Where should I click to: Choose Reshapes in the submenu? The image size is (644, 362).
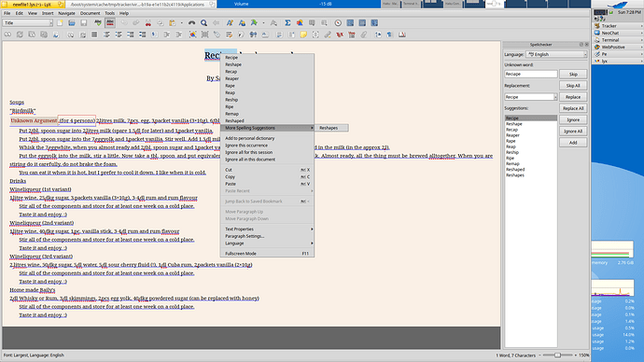pos(332,128)
